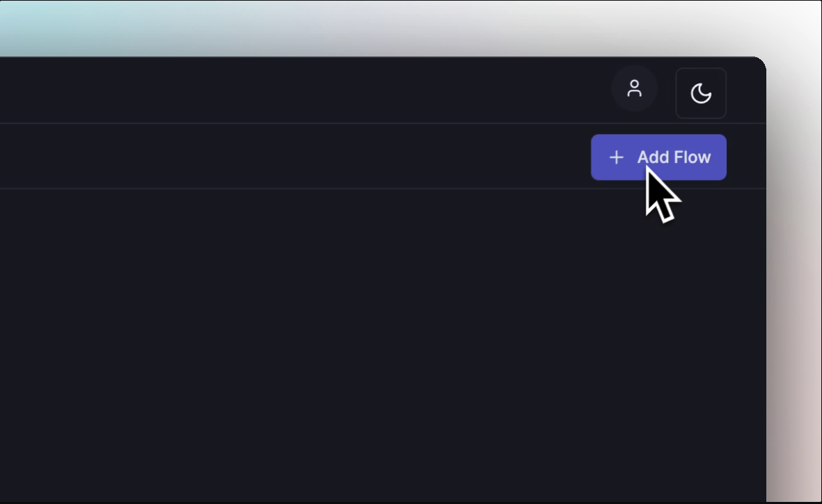Click the Add Flow button

[658, 157]
